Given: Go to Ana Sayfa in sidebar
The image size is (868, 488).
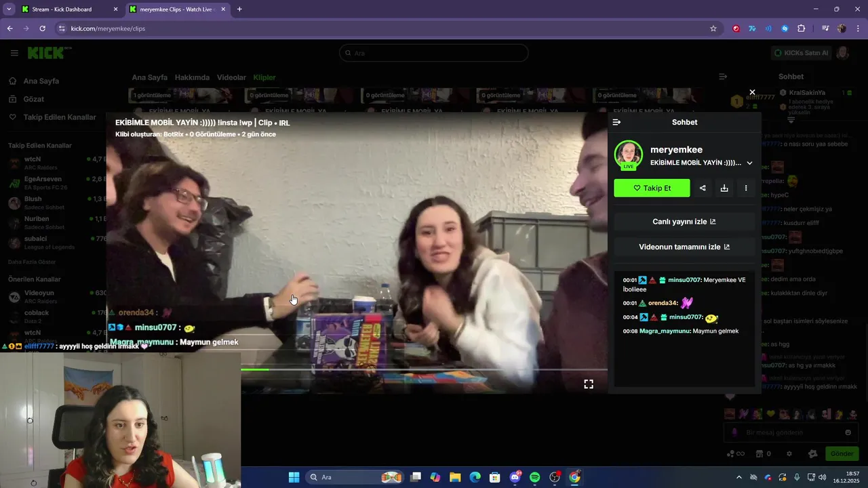Looking at the screenshot, I should click(41, 81).
